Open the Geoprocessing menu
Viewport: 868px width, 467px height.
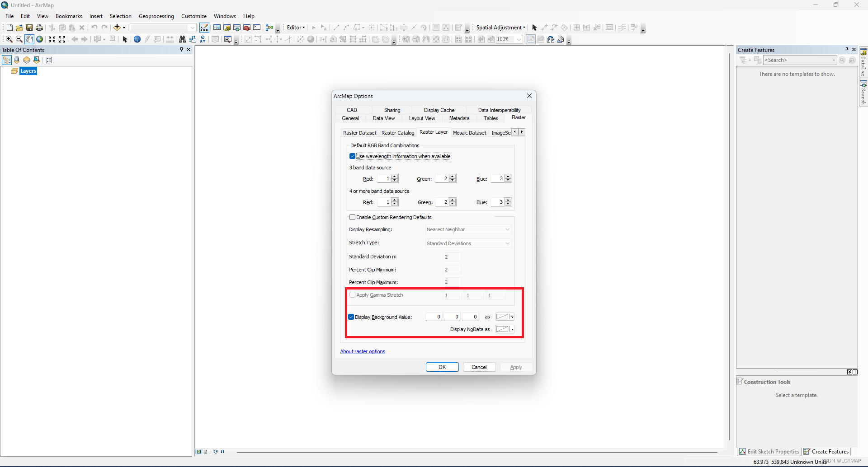pos(156,16)
